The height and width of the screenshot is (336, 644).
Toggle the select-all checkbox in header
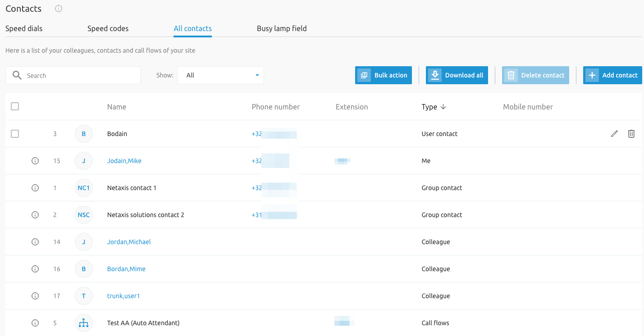pos(14,106)
